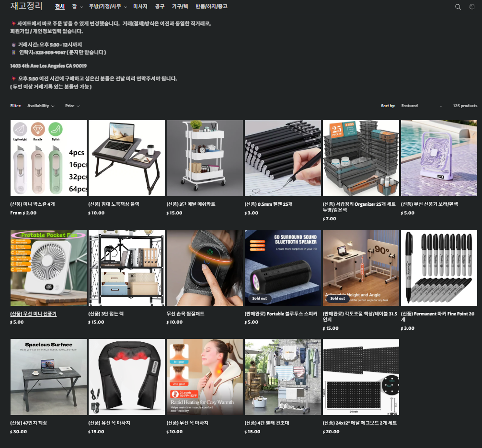Image resolution: width=482 pixels, height=448 pixels.
Task: Open the 3-tier metal mesh cart image
Action: pos(205,158)
